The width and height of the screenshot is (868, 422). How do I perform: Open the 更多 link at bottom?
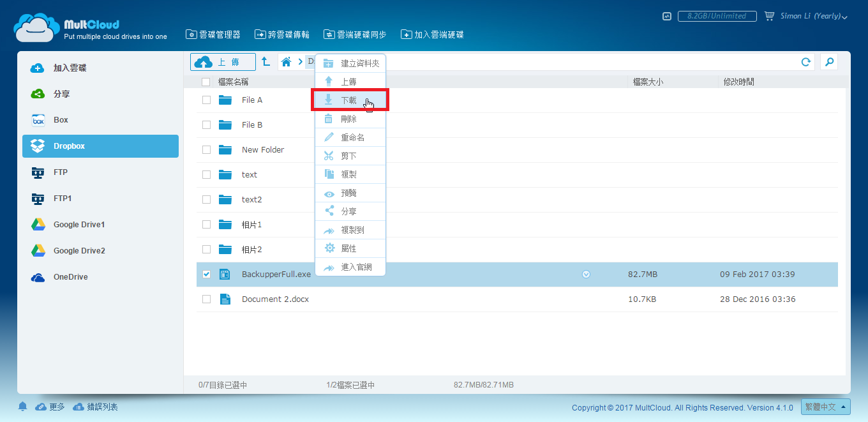[x=50, y=407]
